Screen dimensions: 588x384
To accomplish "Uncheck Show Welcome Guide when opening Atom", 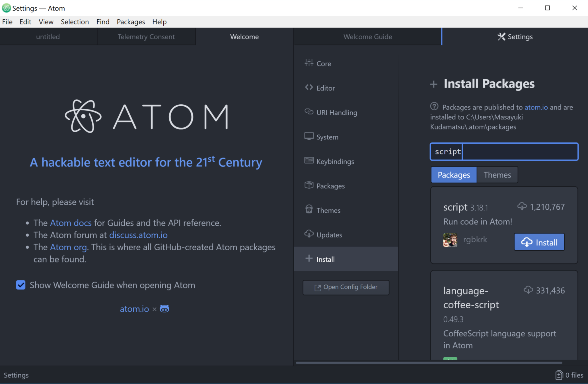I will [x=21, y=285].
